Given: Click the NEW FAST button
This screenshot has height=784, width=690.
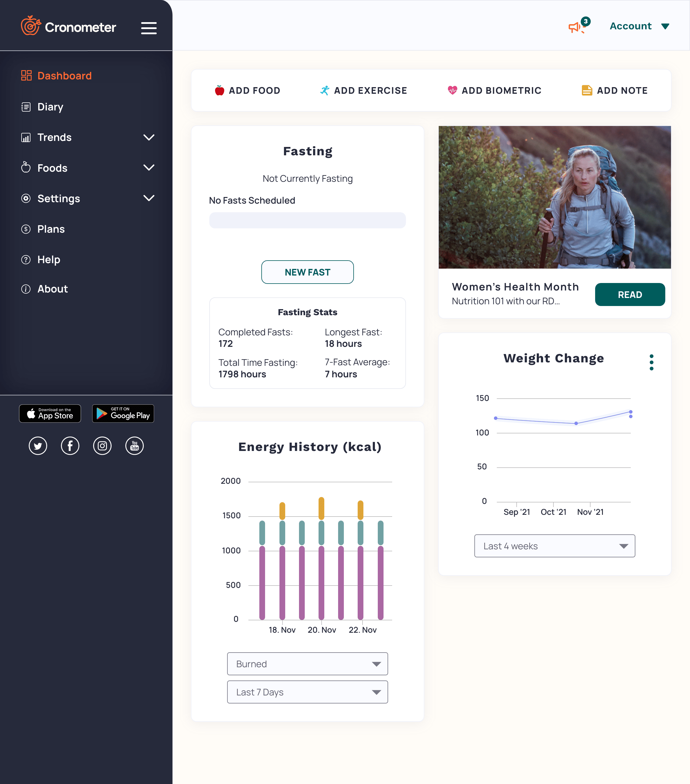Looking at the screenshot, I should click(307, 272).
